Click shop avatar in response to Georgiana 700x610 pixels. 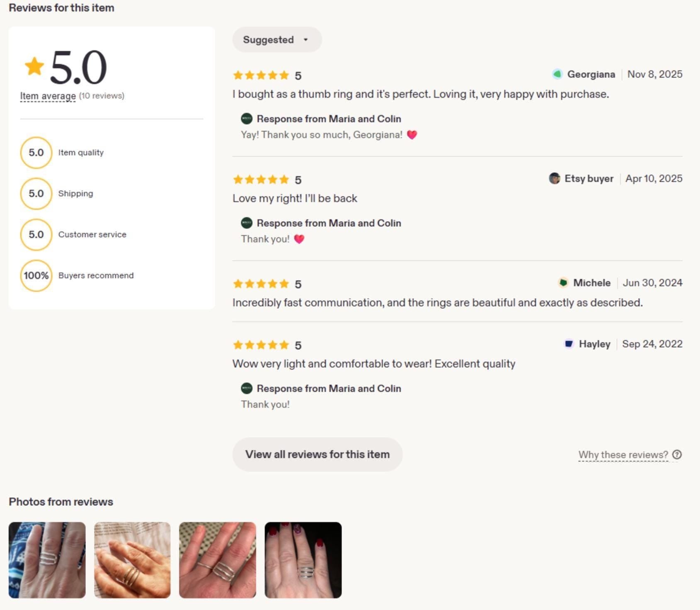click(x=247, y=119)
